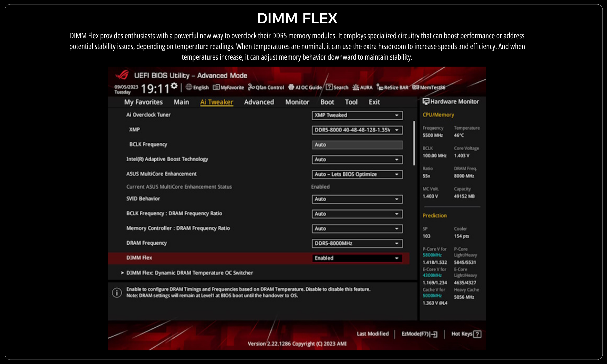This screenshot has width=607, height=364.
Task: Click the English language globe icon
Action: point(189,87)
